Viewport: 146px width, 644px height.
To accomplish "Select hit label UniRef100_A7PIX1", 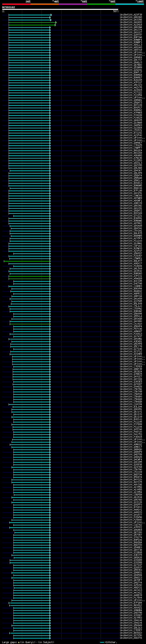I will [x=131, y=276].
